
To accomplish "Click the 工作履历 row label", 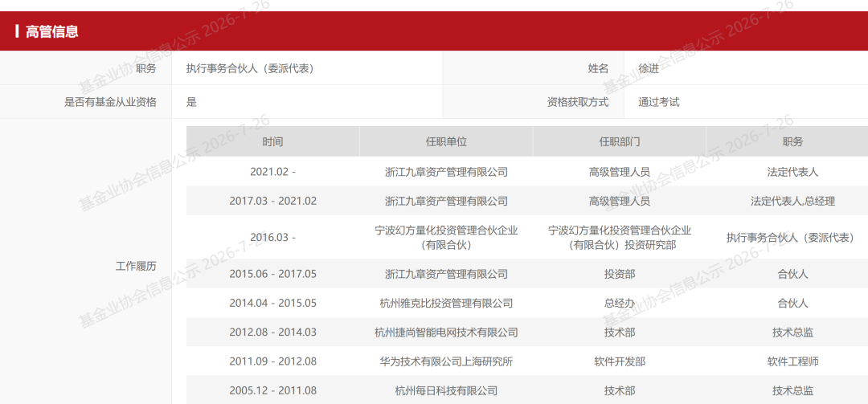I will 136,266.
